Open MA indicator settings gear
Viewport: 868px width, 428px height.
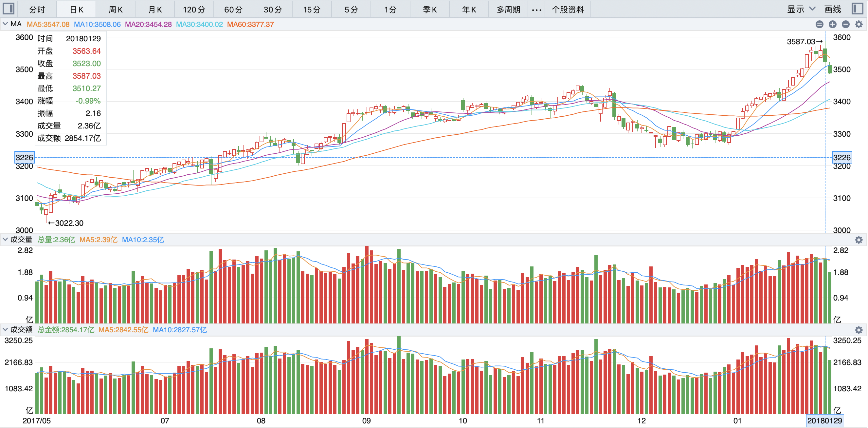(859, 24)
